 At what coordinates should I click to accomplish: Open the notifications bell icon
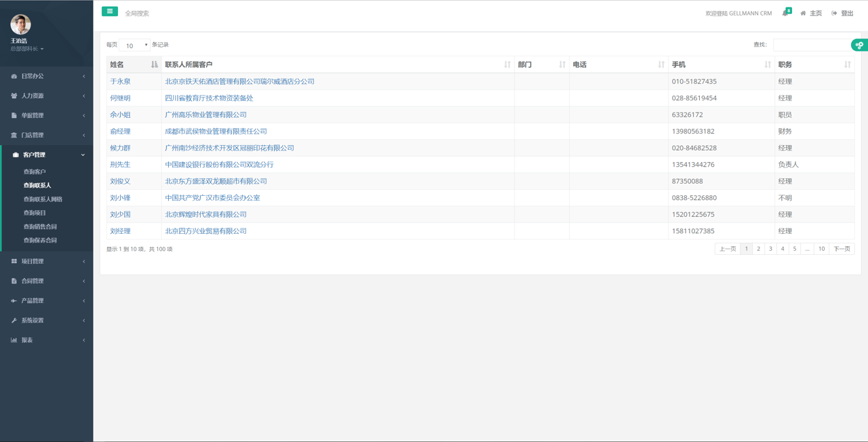785,13
